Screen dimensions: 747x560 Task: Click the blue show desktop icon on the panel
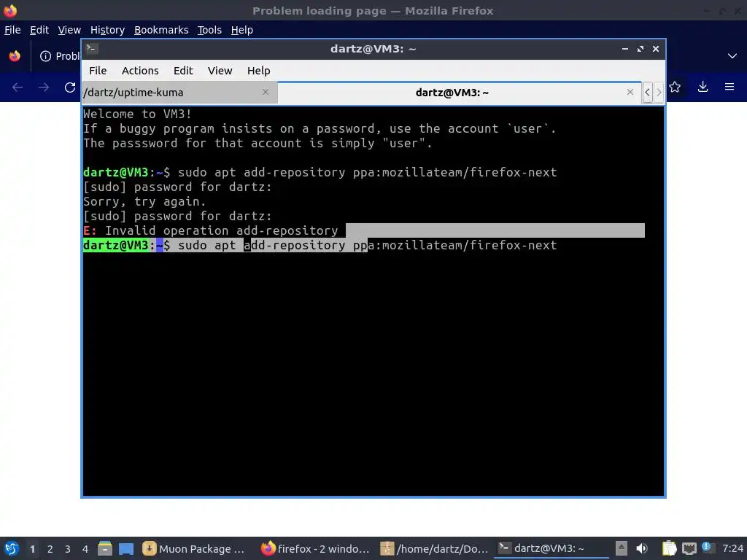pos(126,548)
